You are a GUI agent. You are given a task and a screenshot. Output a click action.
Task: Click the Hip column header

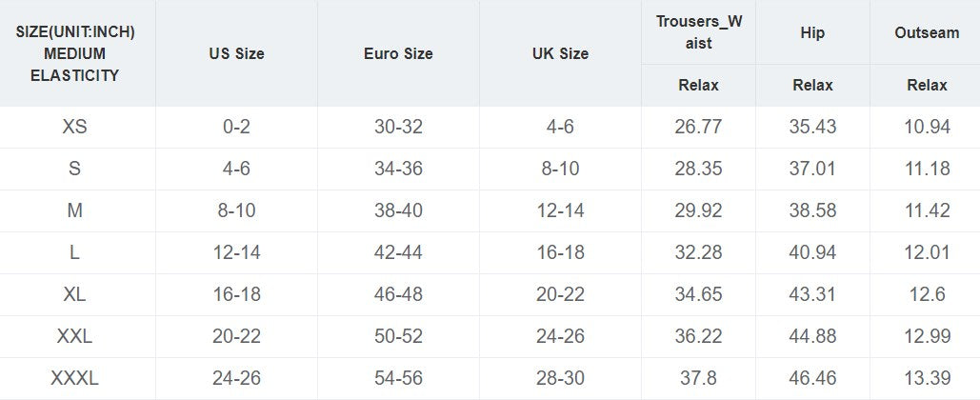[x=812, y=32]
